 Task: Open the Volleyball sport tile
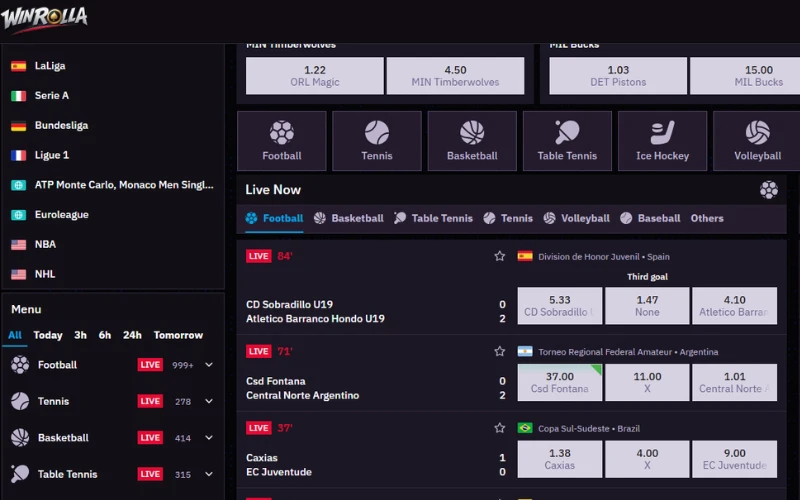coord(757,141)
